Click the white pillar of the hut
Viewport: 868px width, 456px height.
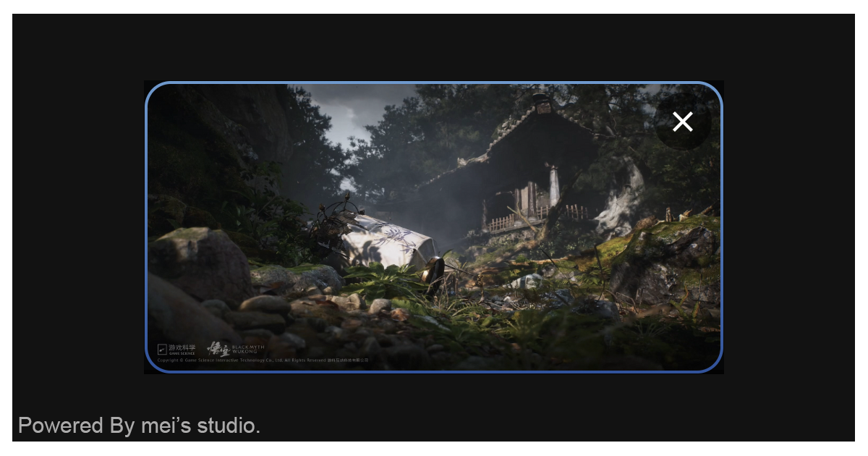pyautogui.click(x=554, y=185)
